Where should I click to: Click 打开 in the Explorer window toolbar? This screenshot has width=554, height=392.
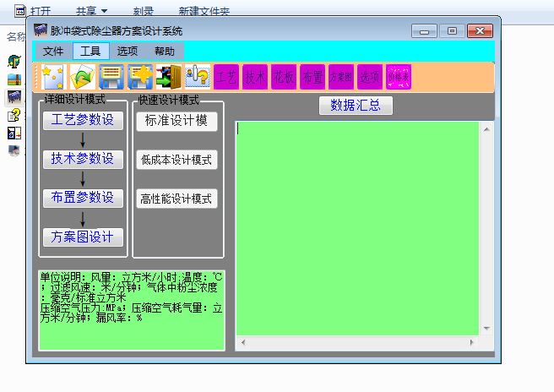click(41, 11)
